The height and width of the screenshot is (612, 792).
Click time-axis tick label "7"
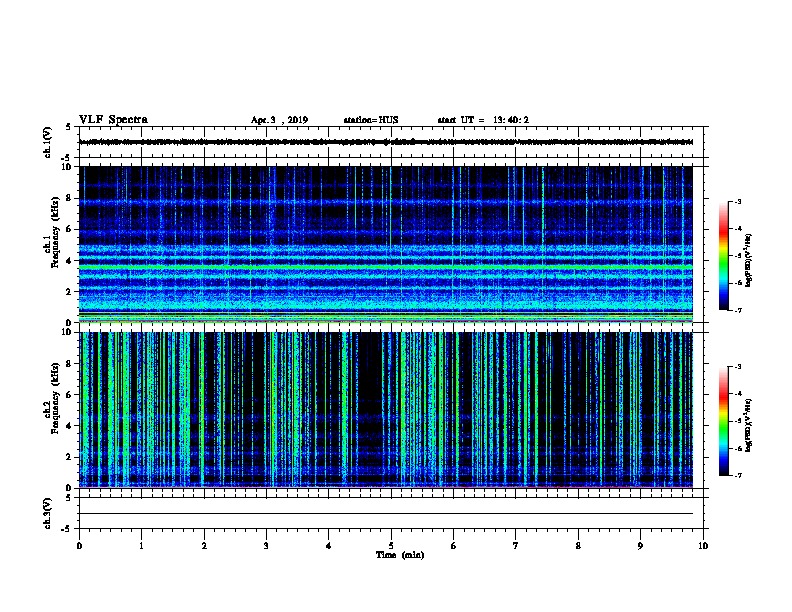pos(516,546)
